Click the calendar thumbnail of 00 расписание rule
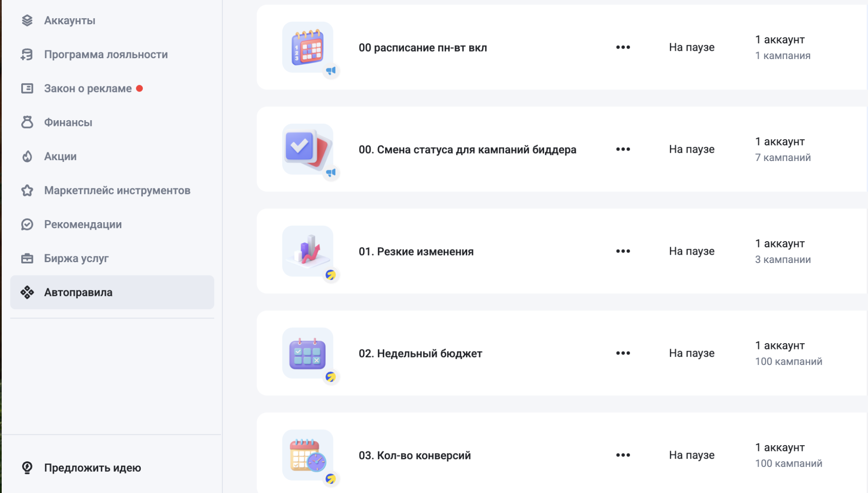The width and height of the screenshot is (868, 493). click(x=308, y=47)
